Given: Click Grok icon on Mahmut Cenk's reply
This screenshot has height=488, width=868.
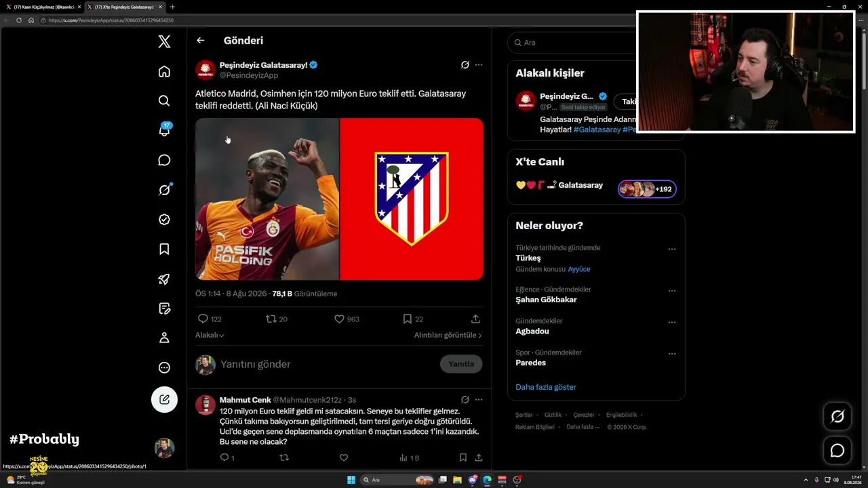Looking at the screenshot, I should click(x=465, y=400).
